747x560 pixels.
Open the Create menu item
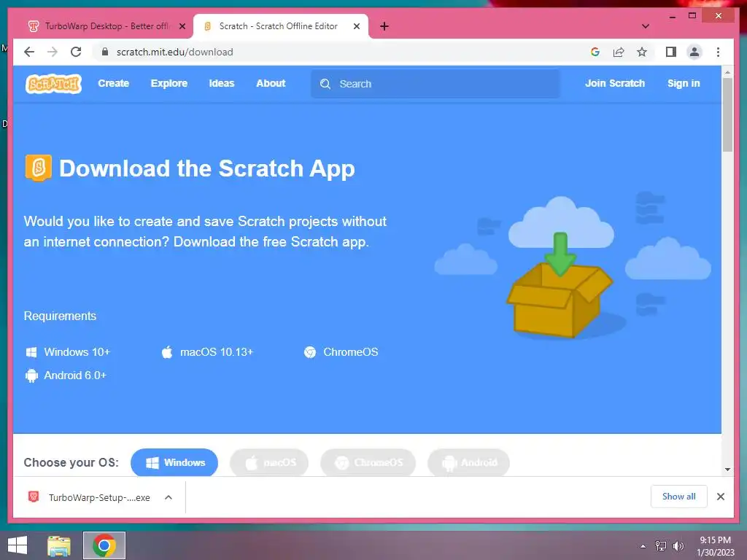pos(113,83)
